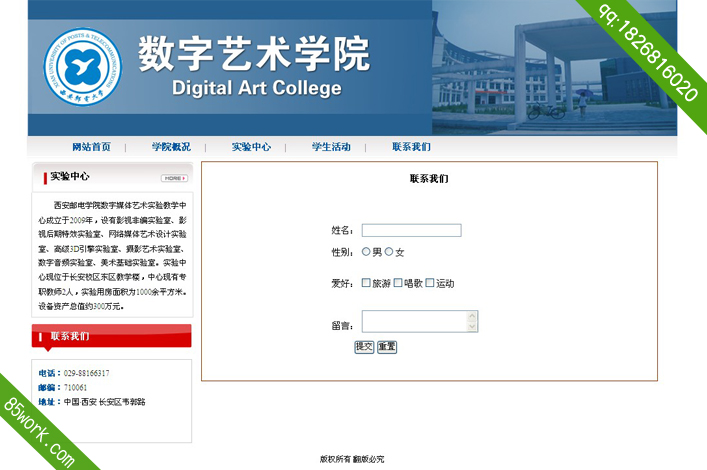
Task: Click the Digital Art College subtitle
Action: click(257, 88)
